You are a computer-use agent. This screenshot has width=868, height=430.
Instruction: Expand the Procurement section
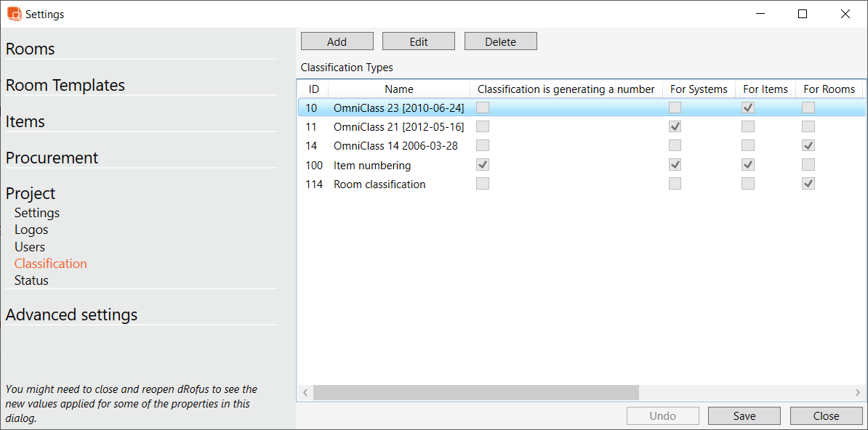click(52, 158)
